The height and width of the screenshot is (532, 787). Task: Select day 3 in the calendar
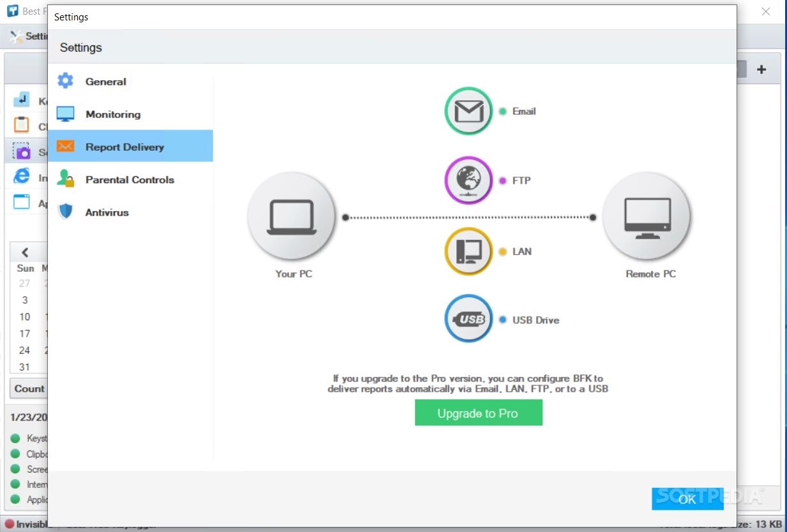tap(25, 300)
